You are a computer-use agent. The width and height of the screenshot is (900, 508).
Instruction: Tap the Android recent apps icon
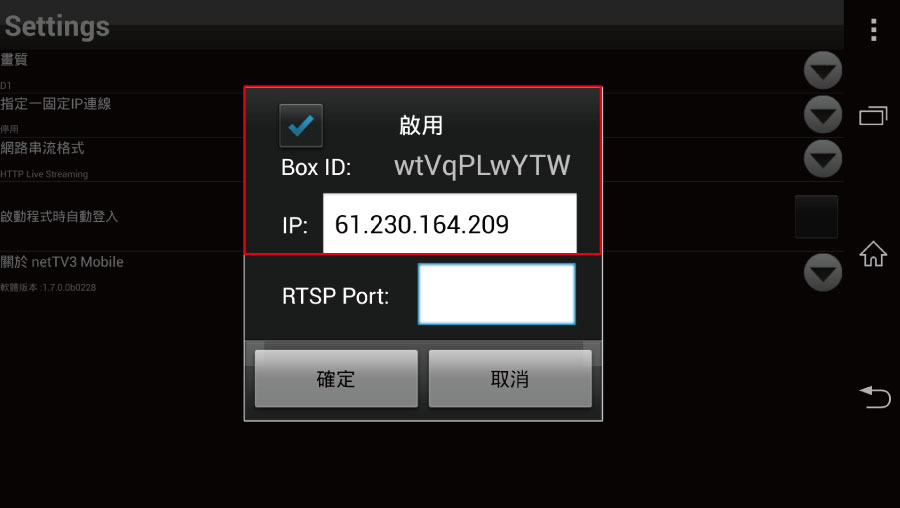(x=873, y=116)
